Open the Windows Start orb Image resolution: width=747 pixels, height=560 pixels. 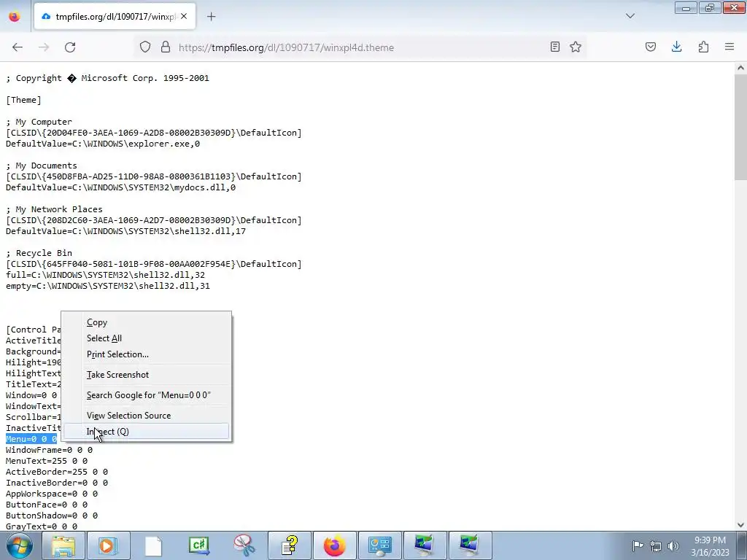click(x=19, y=545)
